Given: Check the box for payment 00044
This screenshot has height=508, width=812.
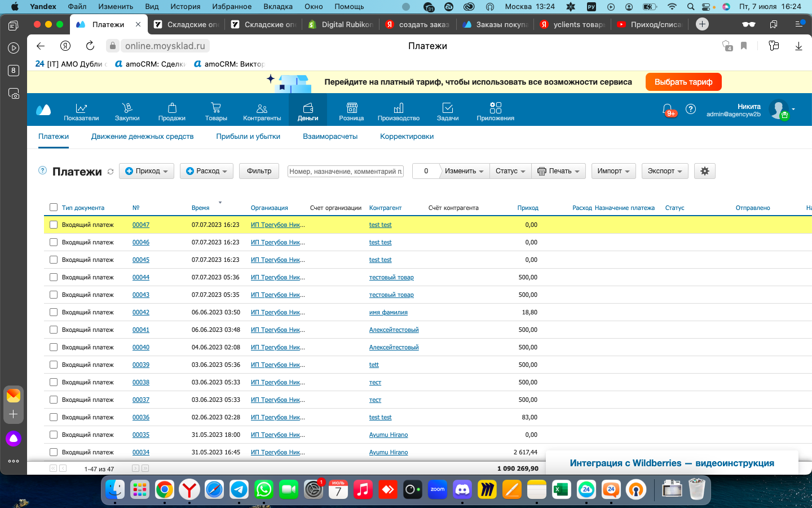Looking at the screenshot, I should 54,277.
